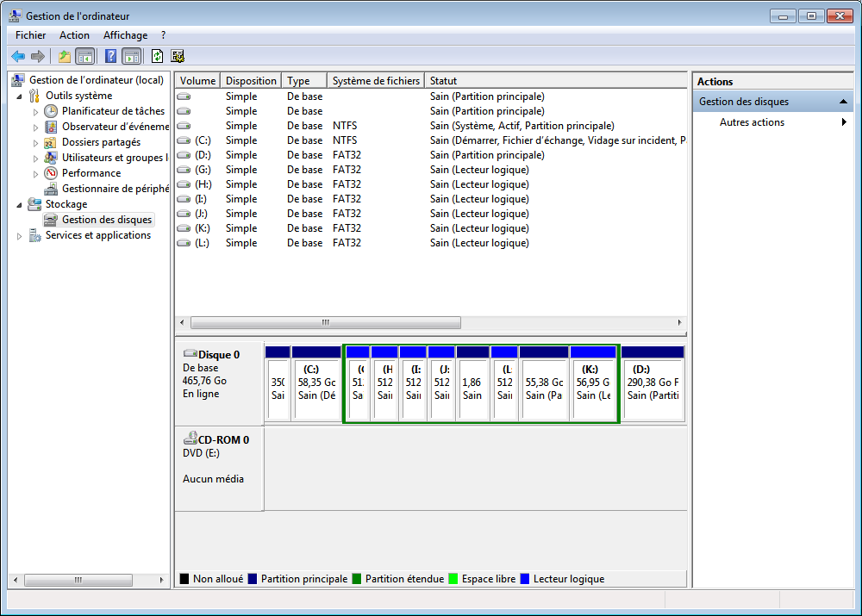This screenshot has width=862, height=616.
Task: Open the blue Help question mark icon
Action: (110, 56)
